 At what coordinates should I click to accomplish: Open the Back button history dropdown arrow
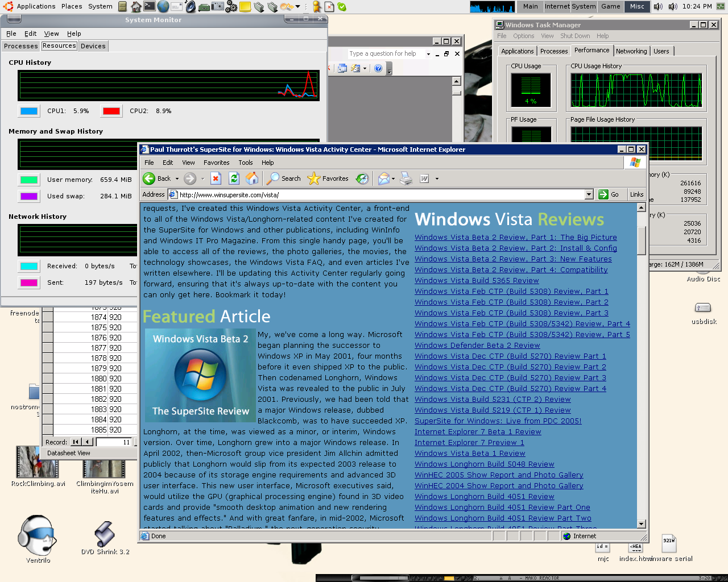[x=177, y=178]
